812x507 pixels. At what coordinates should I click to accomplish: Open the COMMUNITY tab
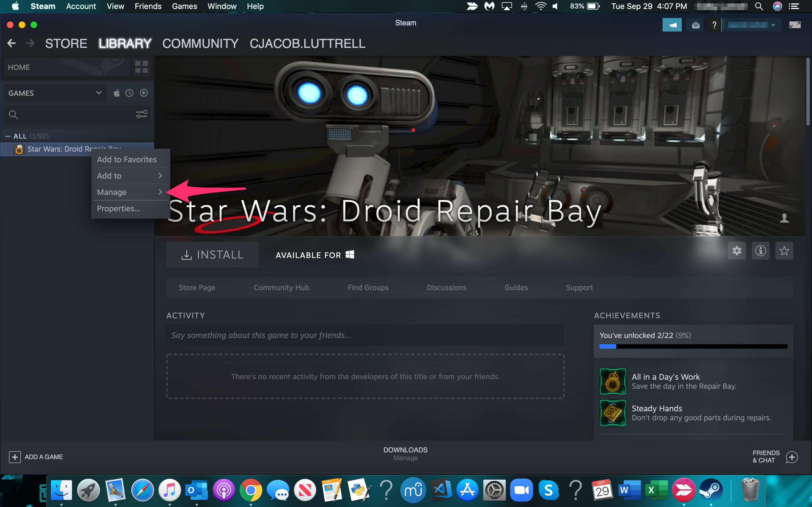click(200, 44)
